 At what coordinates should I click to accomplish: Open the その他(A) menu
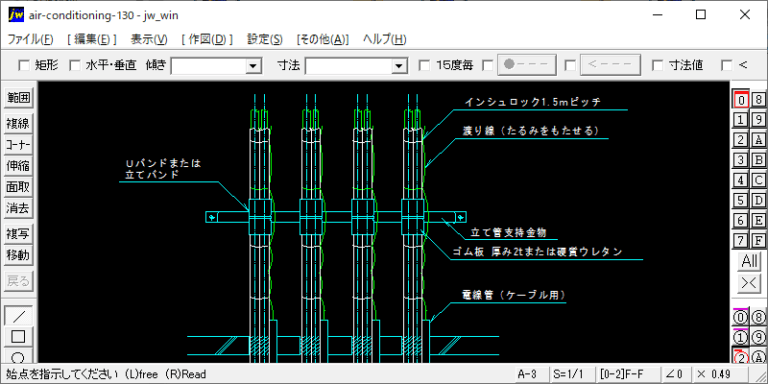pyautogui.click(x=323, y=39)
